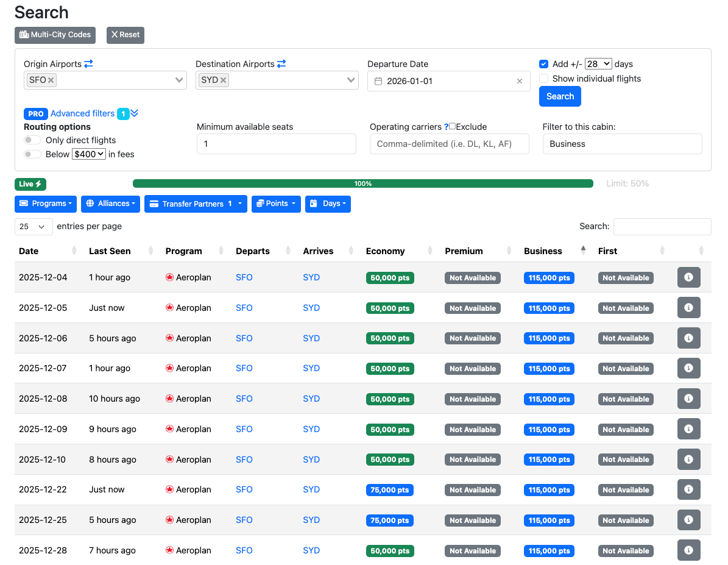The height and width of the screenshot is (565, 728).
Task: Open the origin airports dropdown arrow
Action: pyautogui.click(x=179, y=80)
